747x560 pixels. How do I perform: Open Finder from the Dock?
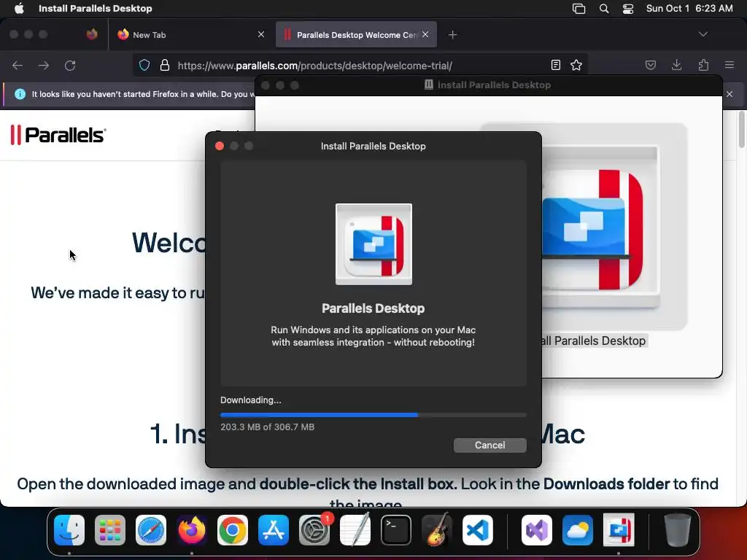coord(69,530)
